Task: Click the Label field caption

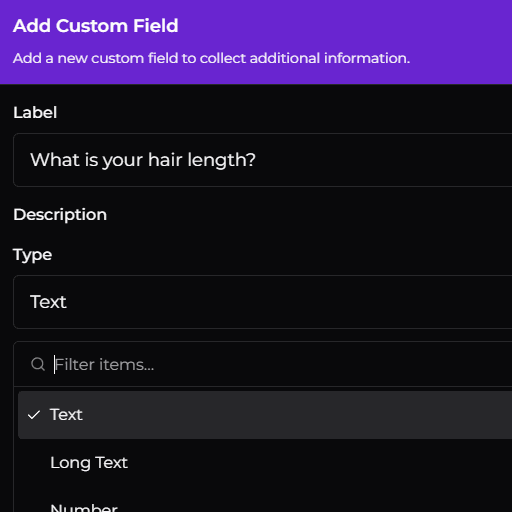Action: click(x=35, y=113)
